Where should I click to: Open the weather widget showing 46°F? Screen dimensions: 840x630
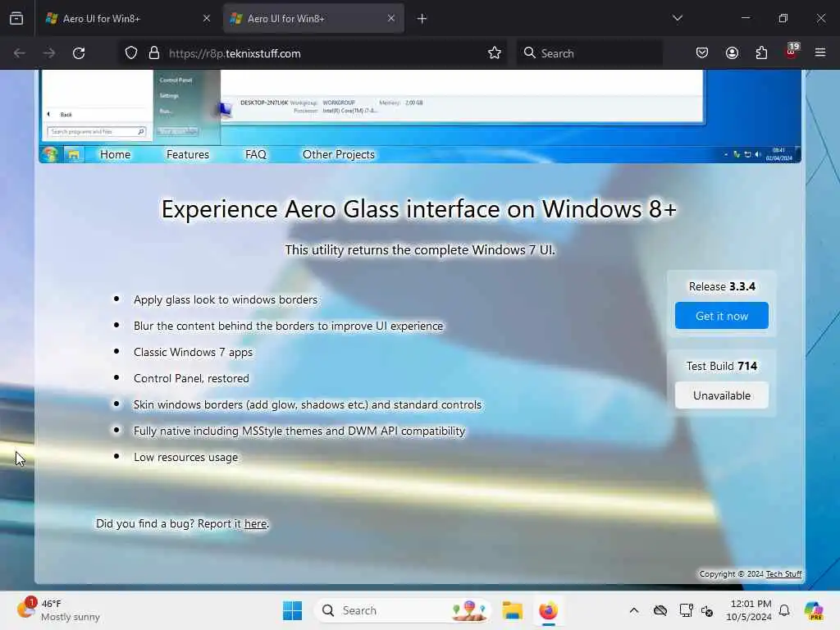pos(58,610)
